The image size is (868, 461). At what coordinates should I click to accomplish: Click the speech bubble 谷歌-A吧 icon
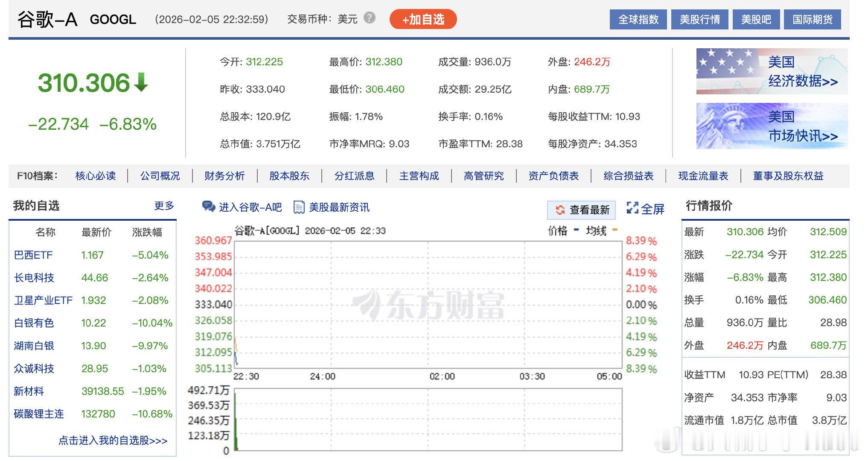pos(208,207)
